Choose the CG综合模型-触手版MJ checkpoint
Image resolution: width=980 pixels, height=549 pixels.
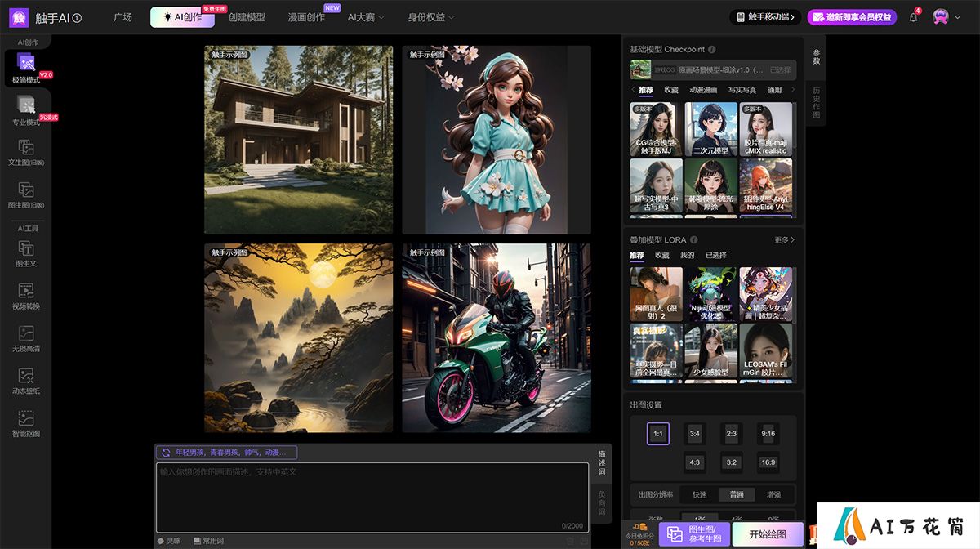(x=657, y=128)
